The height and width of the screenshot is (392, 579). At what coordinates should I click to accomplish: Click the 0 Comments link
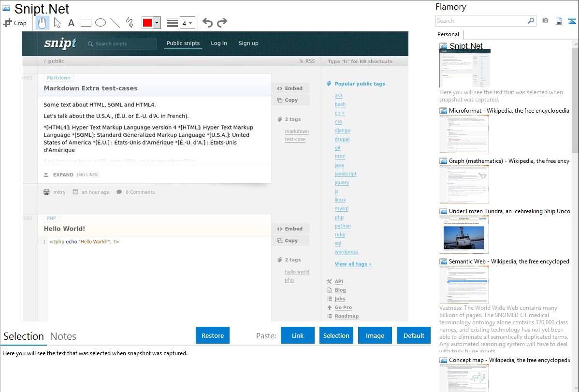(x=140, y=192)
